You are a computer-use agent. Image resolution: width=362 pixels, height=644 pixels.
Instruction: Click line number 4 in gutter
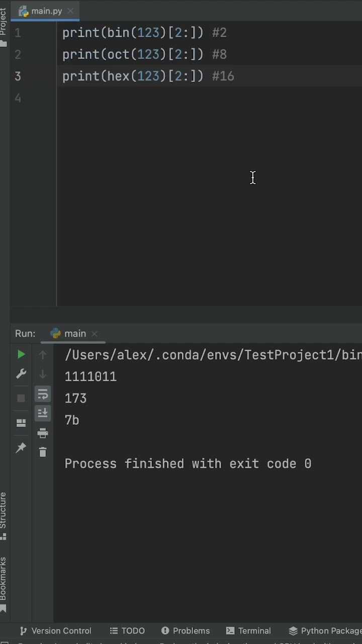(18, 98)
